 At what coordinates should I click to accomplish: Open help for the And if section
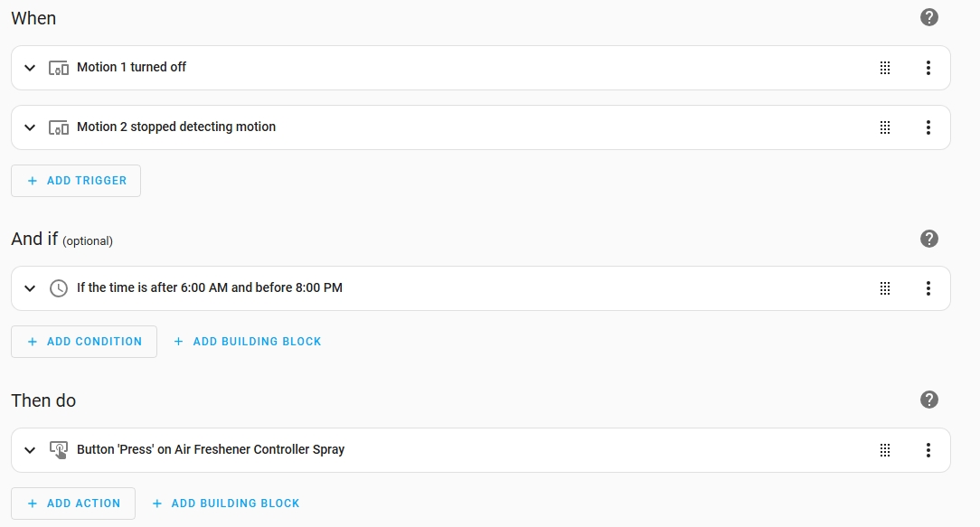coord(928,239)
